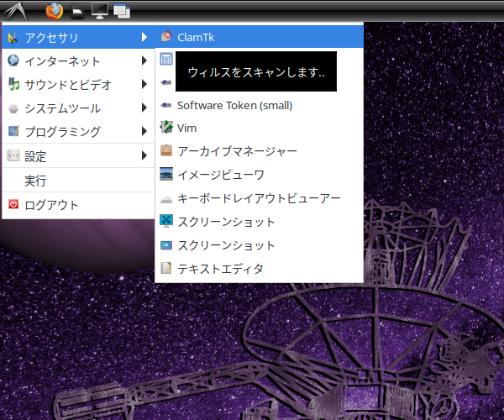
Task: Expand the インターネット submenu arrow
Action: pos(144,60)
